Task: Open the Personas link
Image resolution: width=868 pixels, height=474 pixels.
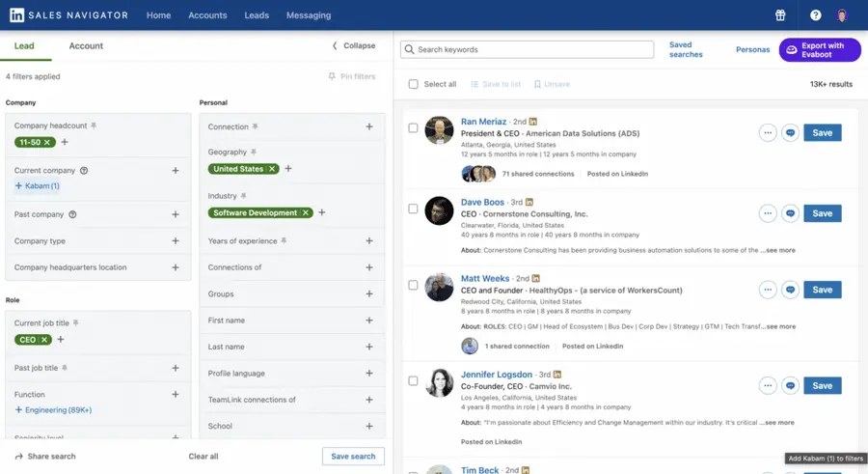Action: tap(752, 50)
